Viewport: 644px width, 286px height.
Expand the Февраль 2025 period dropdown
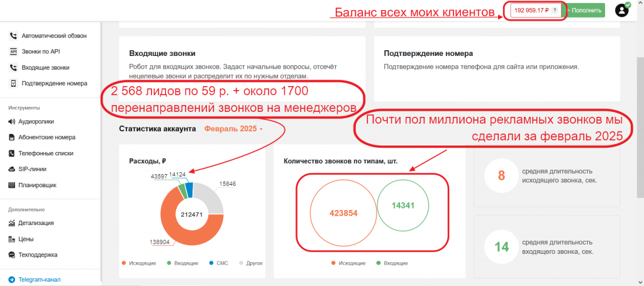[233, 129]
